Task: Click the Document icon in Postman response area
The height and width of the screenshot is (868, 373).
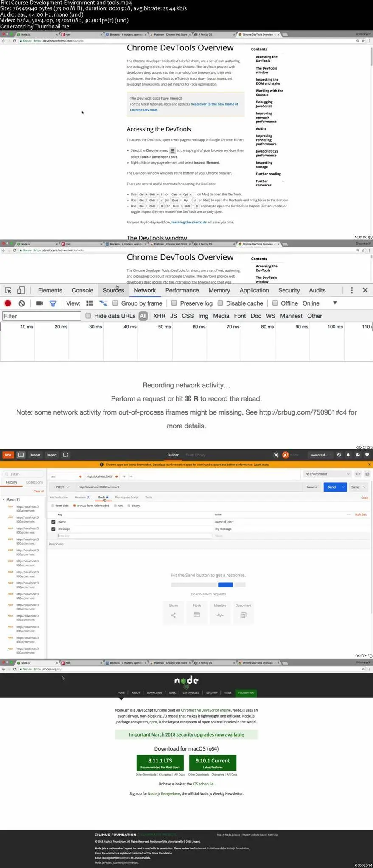Action: [243, 615]
